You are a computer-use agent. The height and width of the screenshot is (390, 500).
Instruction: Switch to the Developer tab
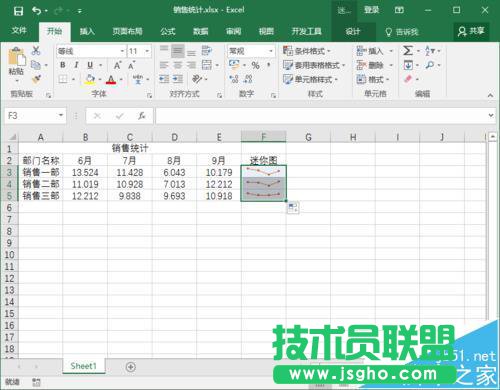tap(306, 32)
